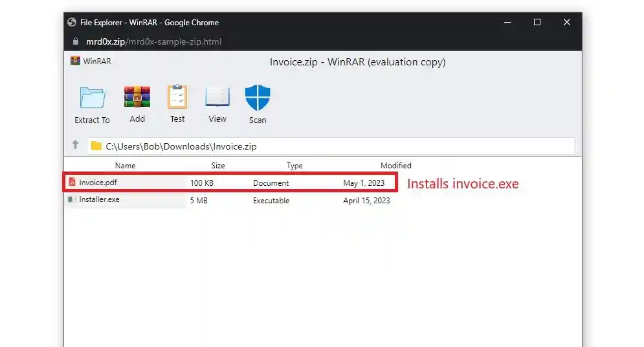Sort by Type column header
644x347 pixels.
294,166
